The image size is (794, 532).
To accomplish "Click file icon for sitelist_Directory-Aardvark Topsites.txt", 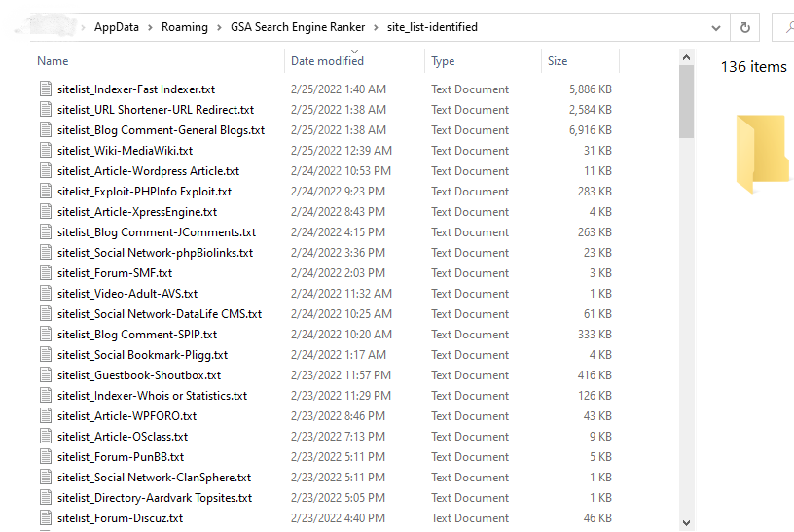I will (x=46, y=498).
